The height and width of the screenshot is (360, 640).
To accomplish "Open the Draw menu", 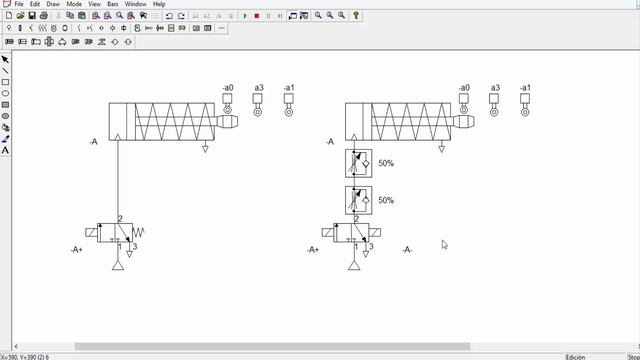I will [53, 4].
